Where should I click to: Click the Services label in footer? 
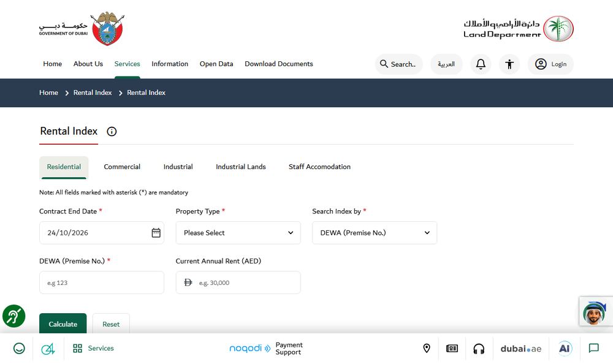101,348
